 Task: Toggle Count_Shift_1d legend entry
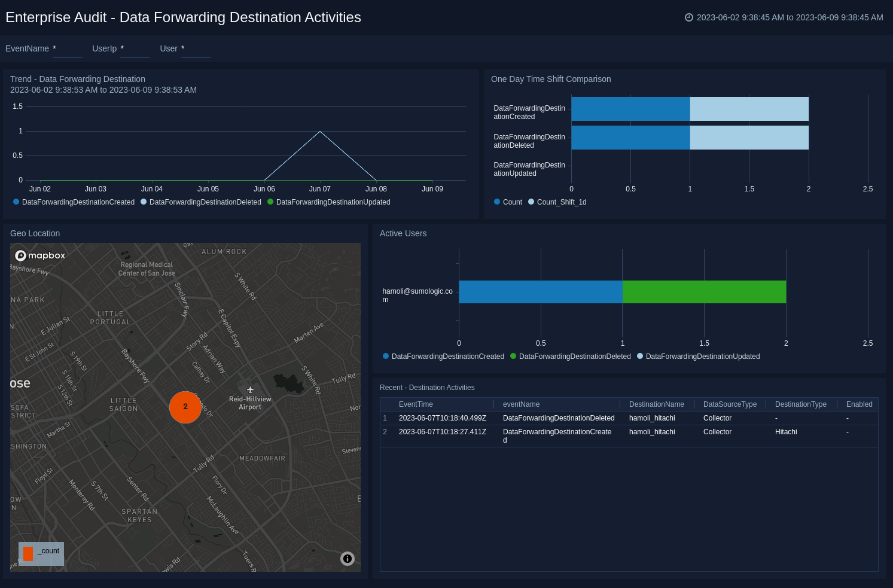click(561, 202)
